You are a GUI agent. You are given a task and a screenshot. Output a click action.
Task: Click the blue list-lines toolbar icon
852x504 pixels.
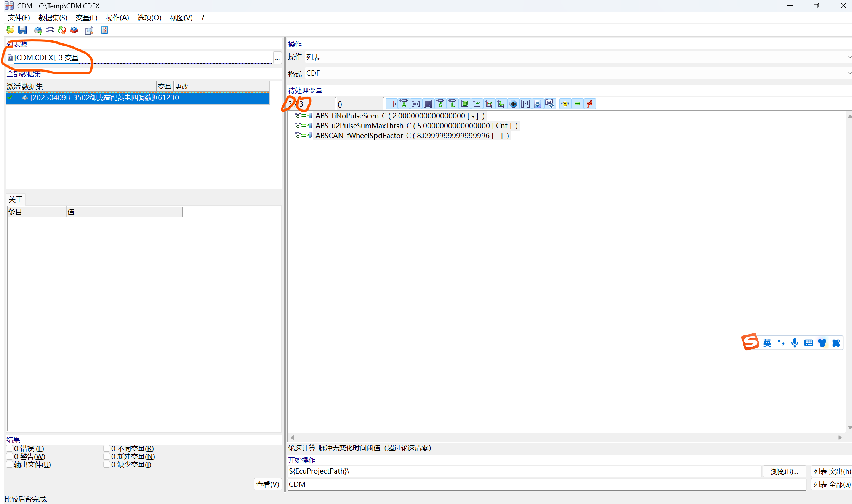click(50, 30)
